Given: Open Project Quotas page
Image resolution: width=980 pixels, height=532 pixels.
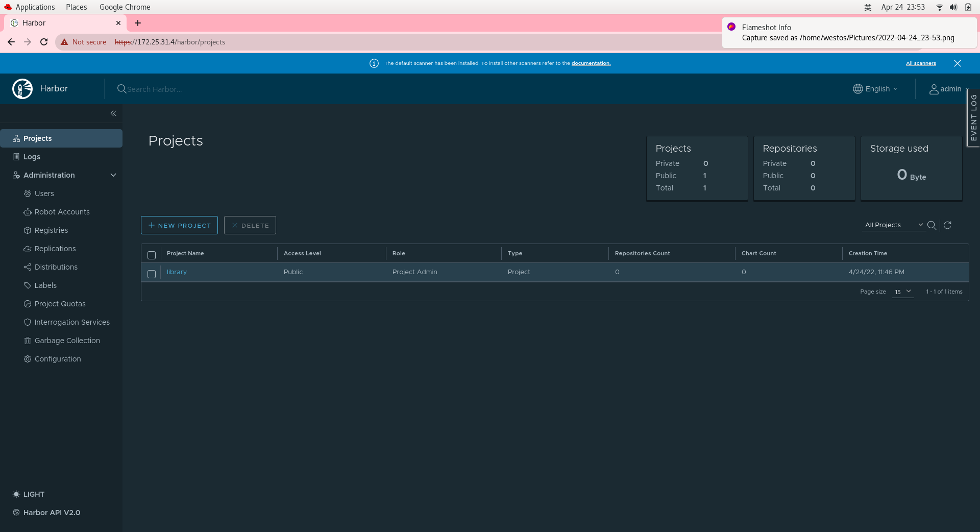Looking at the screenshot, I should (x=61, y=304).
